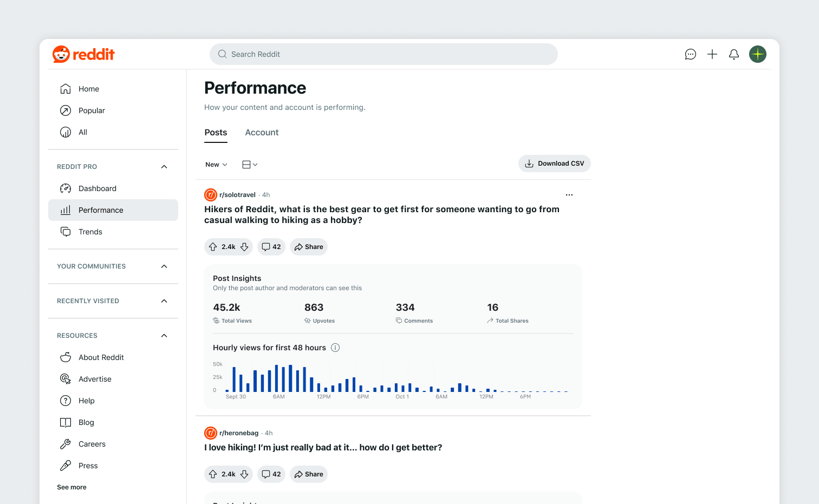
Task: Upvote the solotravel hiking gear post
Action: [213, 247]
